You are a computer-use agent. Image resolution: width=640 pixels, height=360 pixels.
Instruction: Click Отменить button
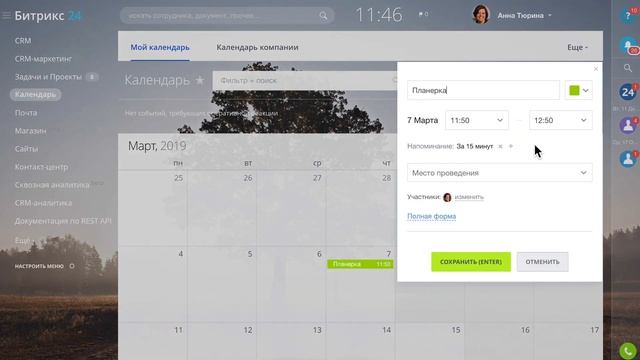pyautogui.click(x=542, y=262)
